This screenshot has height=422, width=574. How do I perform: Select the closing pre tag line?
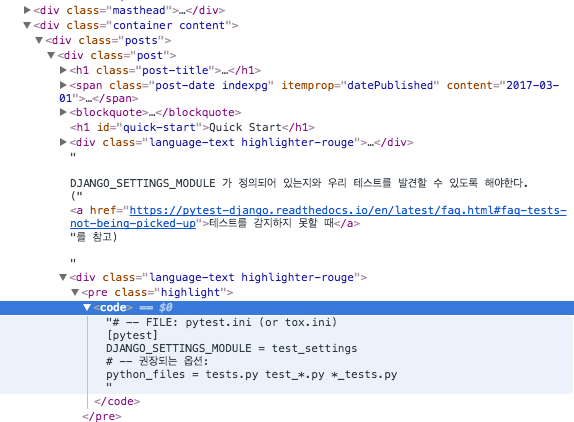point(102,417)
